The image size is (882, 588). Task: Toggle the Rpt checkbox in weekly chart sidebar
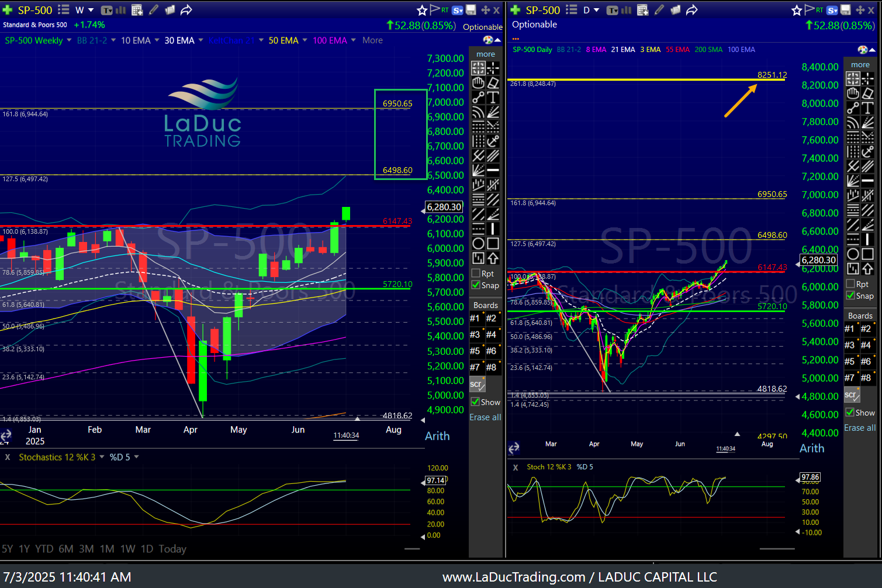(476, 274)
